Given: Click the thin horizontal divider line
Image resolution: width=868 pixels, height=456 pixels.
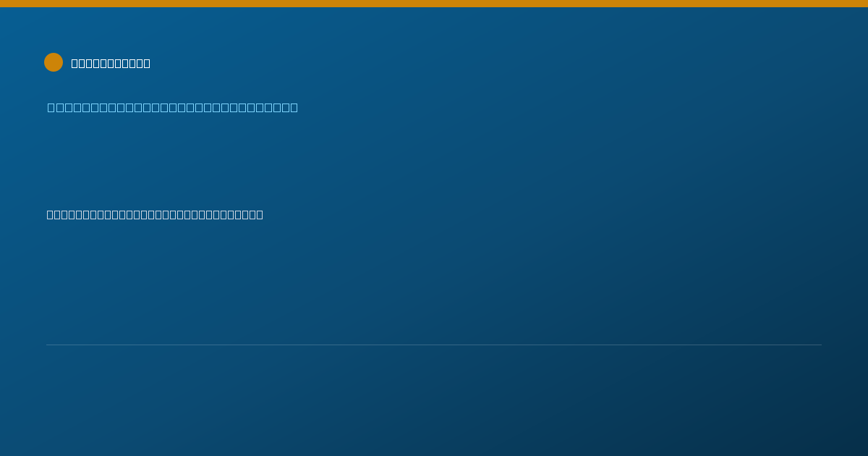Looking at the screenshot, I should [x=434, y=345].
